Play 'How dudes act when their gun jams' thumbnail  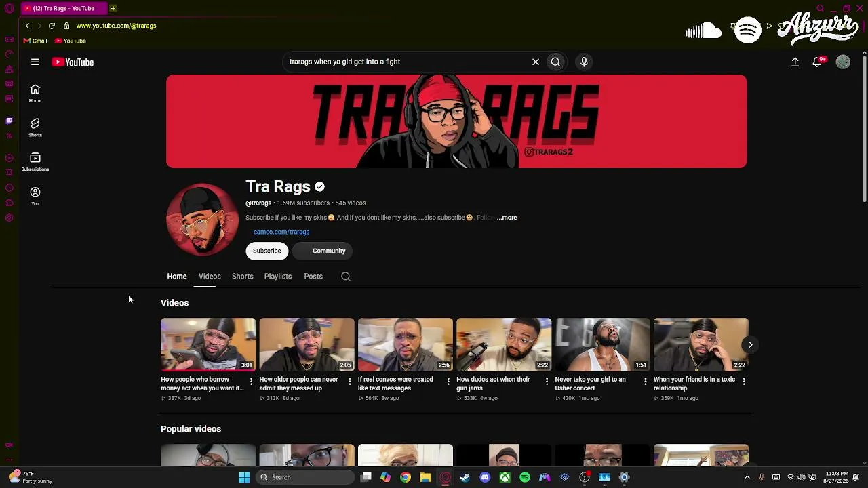pos(504,344)
